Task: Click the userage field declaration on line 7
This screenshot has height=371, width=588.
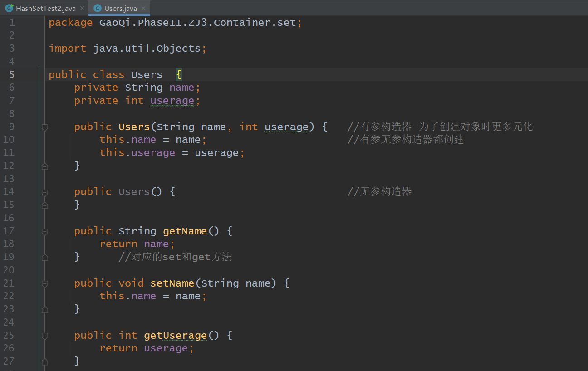Action: [x=172, y=100]
